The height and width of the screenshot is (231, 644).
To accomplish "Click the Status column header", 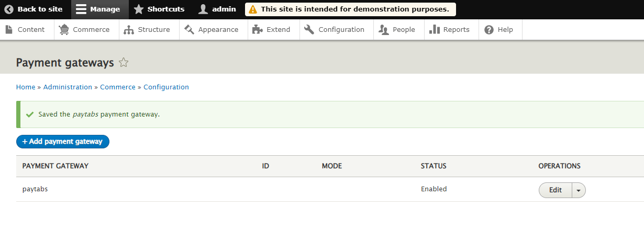I will click(434, 166).
